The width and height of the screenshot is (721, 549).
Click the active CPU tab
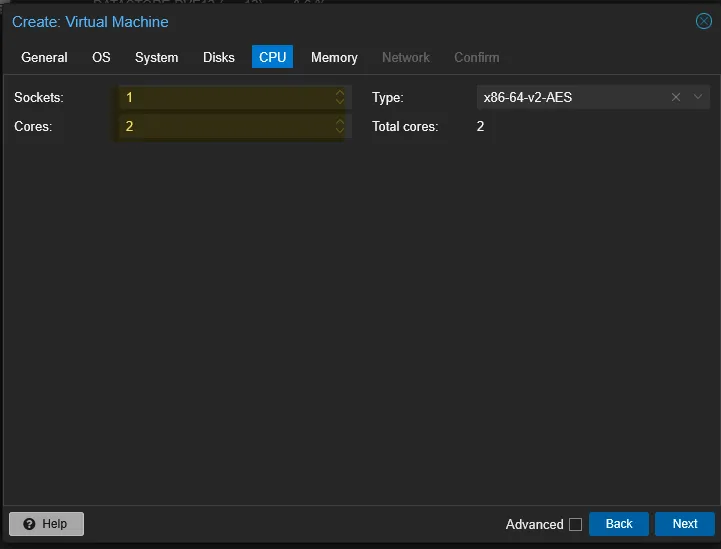point(272,57)
